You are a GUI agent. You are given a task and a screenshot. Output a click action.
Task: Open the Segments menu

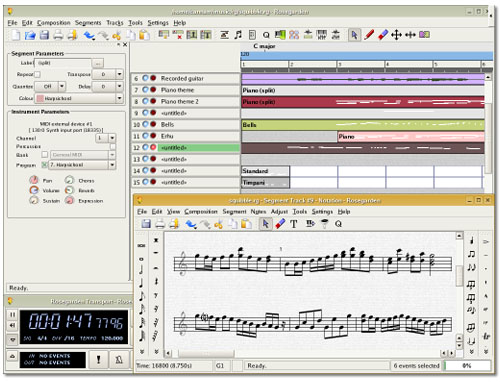coord(88,23)
